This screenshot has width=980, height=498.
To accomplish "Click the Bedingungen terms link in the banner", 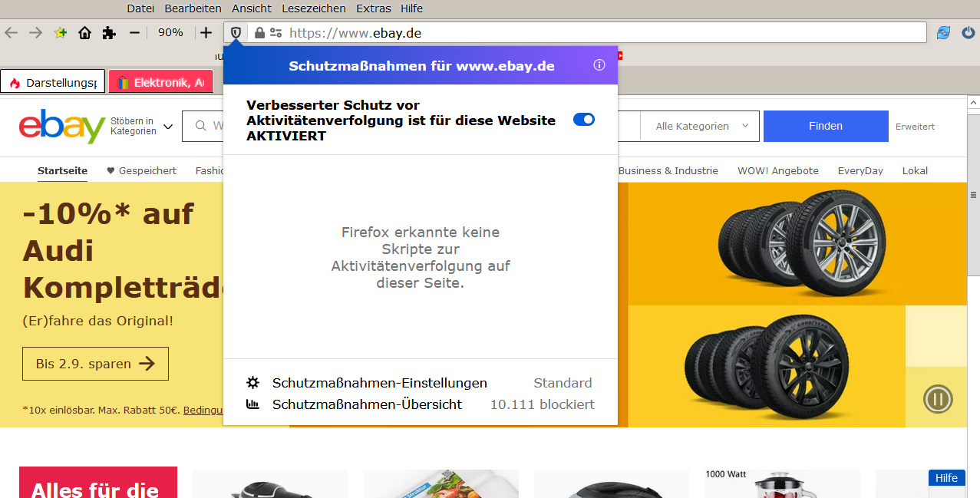I will (203, 410).
